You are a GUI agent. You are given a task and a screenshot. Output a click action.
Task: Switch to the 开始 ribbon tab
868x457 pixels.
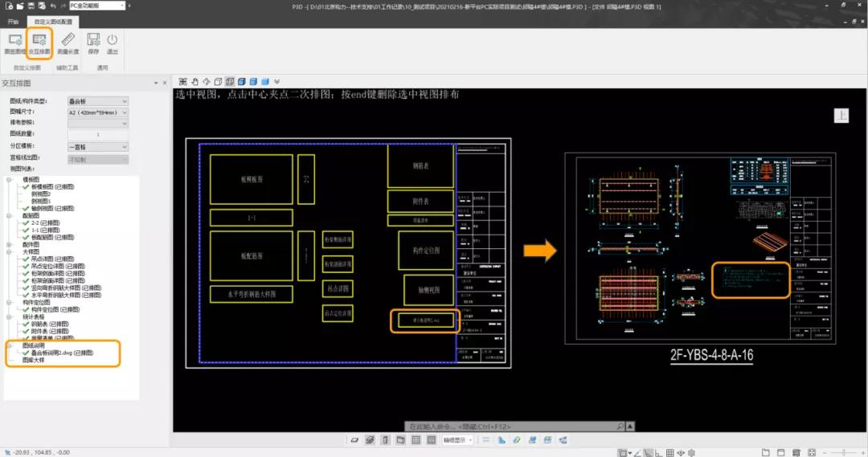point(13,22)
